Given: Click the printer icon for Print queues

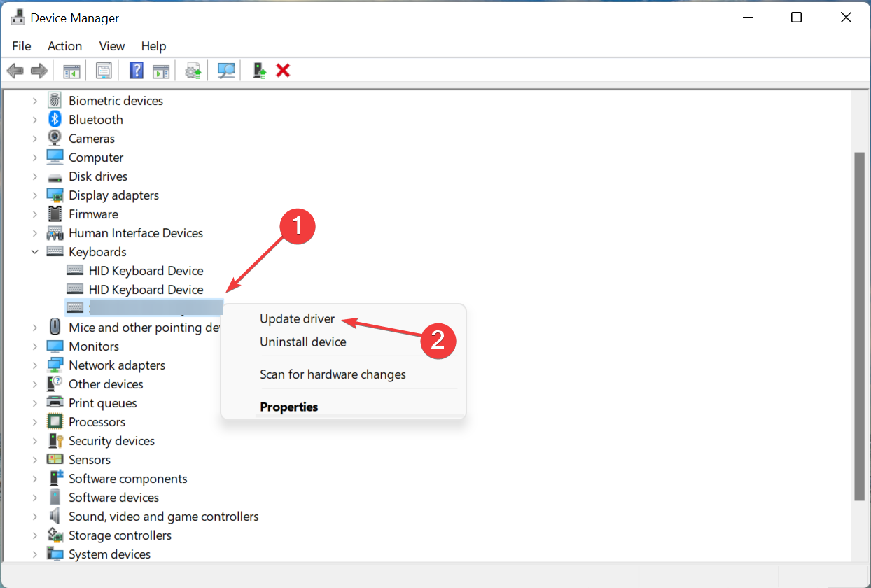Looking at the screenshot, I should (x=55, y=403).
